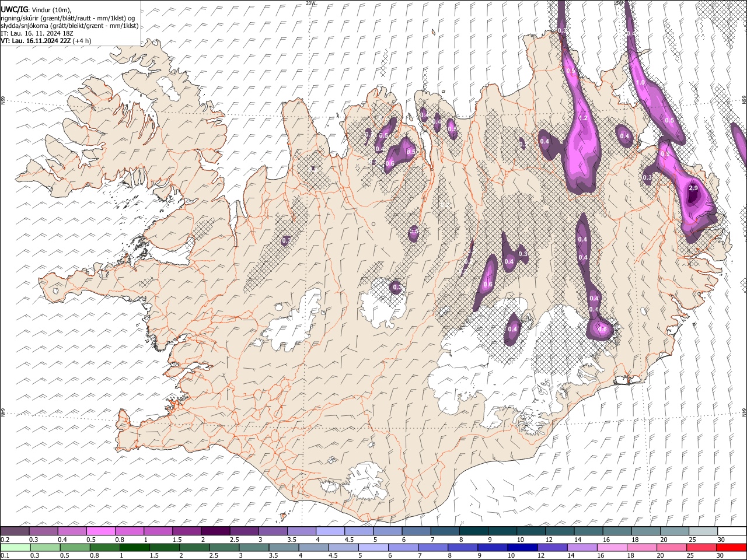
Task: Pick the rain legend swatch starting at 0.5
Action: pos(76,547)
